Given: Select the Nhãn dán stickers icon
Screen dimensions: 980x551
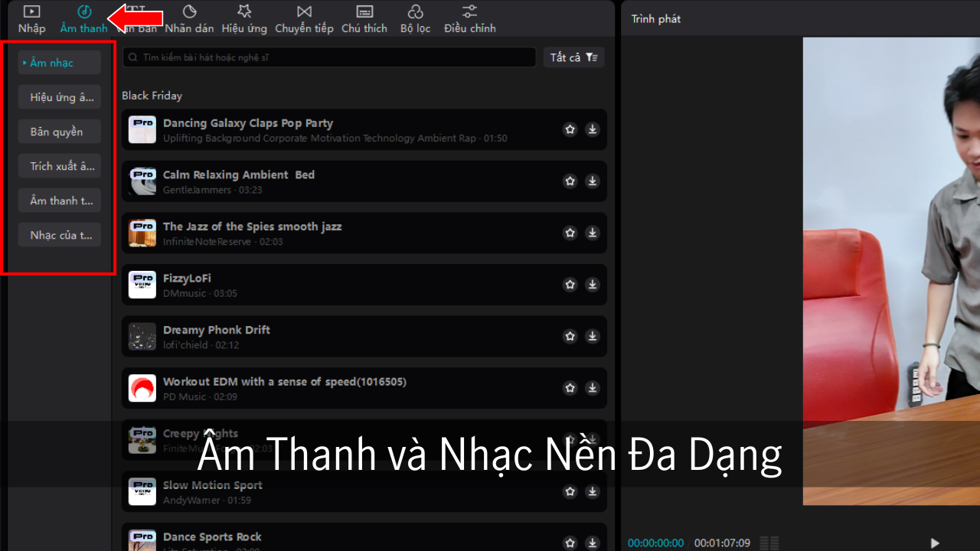Looking at the screenshot, I should [x=189, y=19].
